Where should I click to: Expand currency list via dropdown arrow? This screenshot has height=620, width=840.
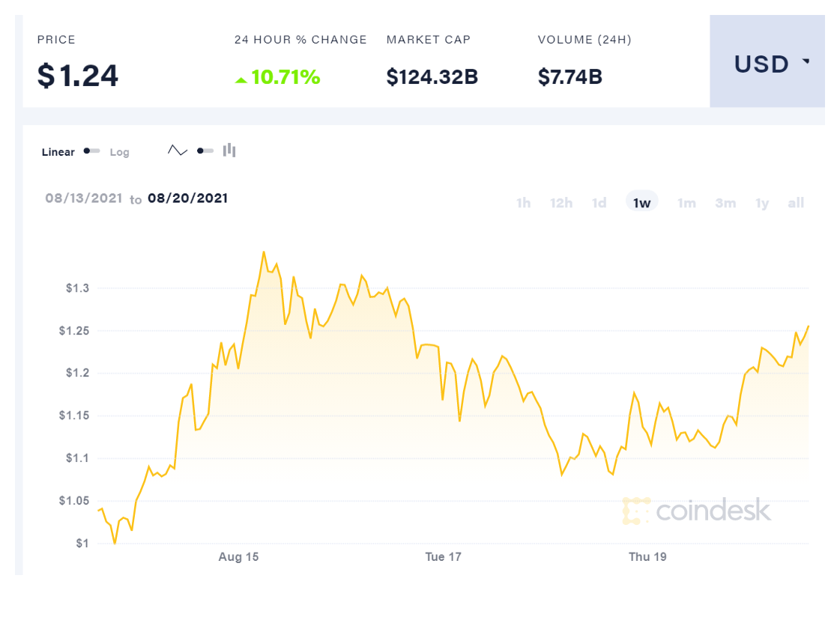(x=806, y=61)
